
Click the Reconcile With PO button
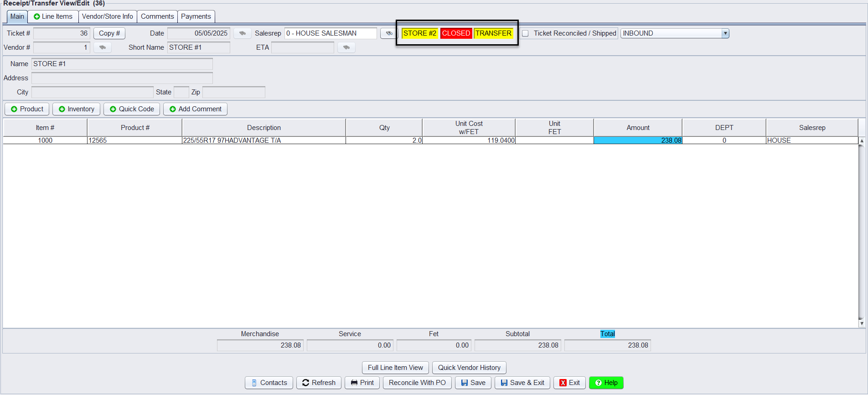click(417, 383)
